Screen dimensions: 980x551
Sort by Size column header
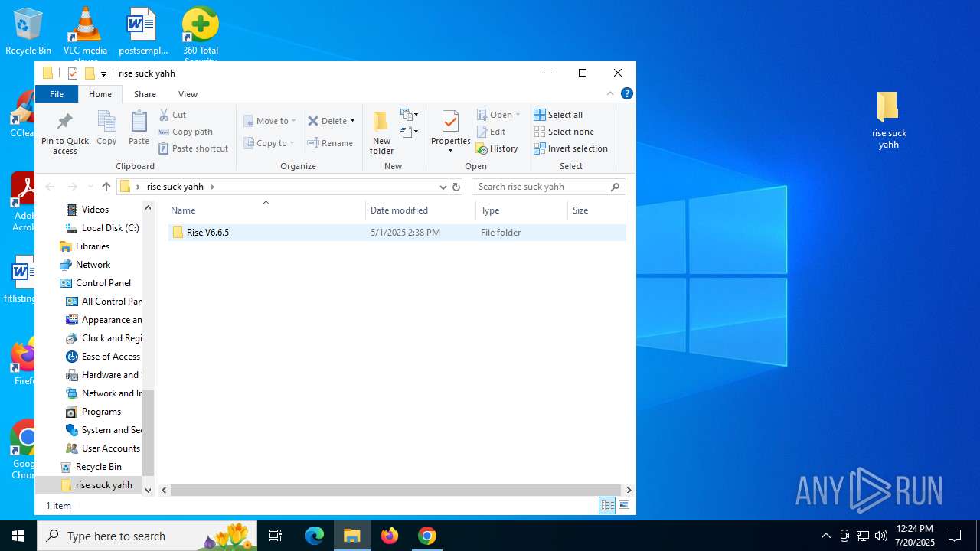pos(598,210)
